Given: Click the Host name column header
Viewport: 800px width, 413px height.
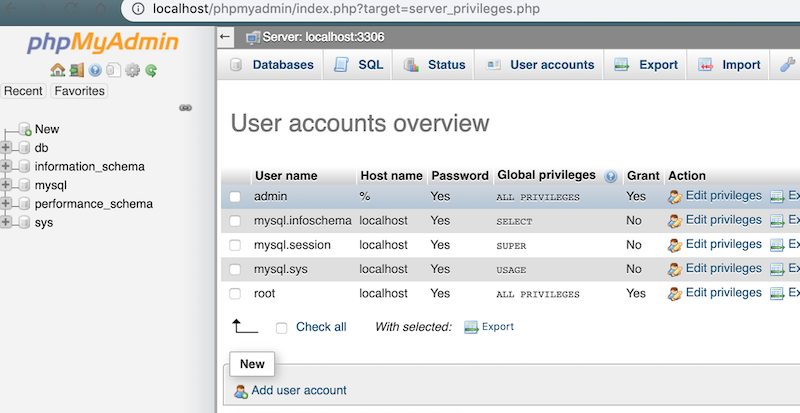Looking at the screenshot, I should pyautogui.click(x=391, y=176).
